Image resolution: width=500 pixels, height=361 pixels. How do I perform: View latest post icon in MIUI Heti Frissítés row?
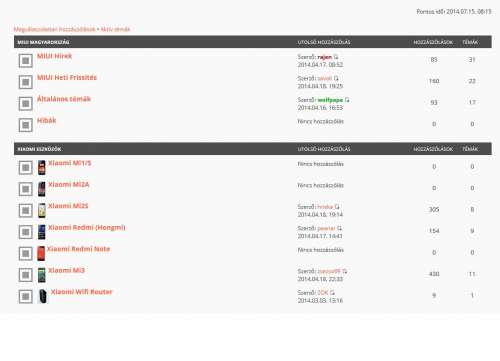tap(336, 78)
